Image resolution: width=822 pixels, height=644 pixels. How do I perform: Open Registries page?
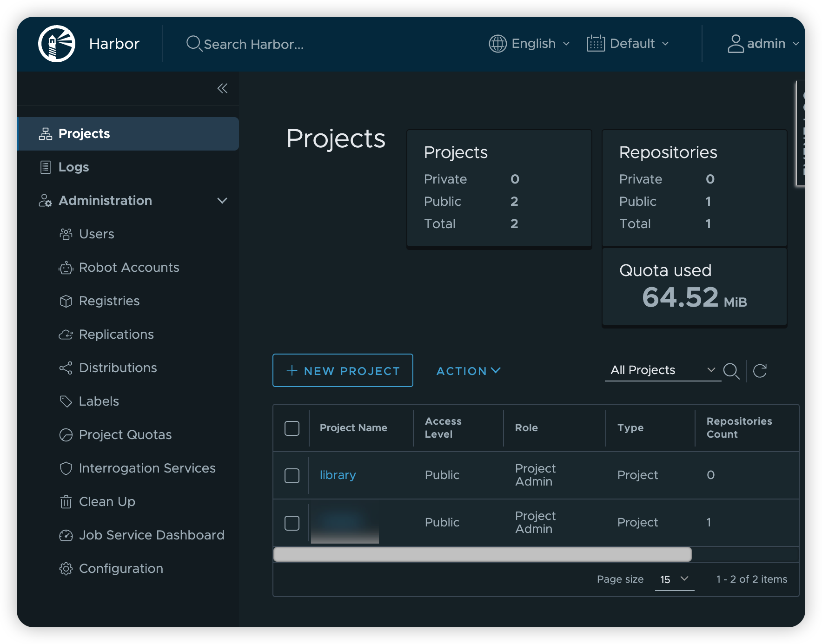[109, 301]
